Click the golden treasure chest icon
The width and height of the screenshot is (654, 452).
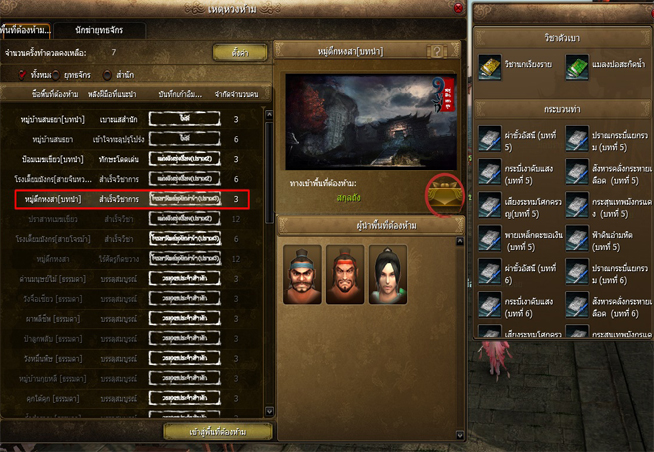(445, 195)
